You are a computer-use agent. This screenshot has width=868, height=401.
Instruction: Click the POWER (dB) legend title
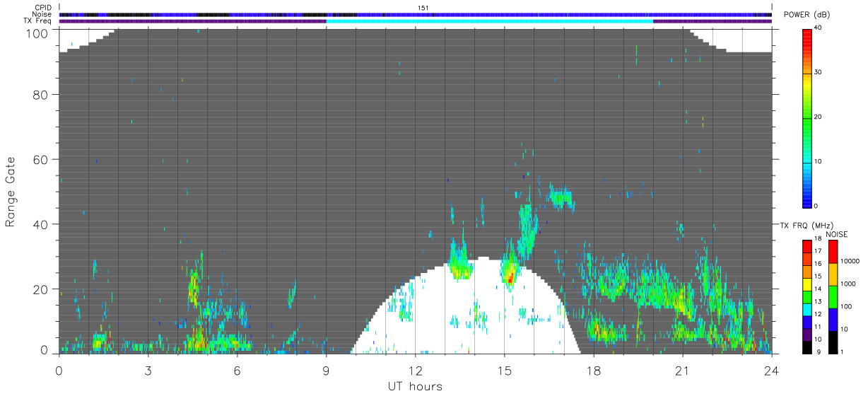coord(807,15)
